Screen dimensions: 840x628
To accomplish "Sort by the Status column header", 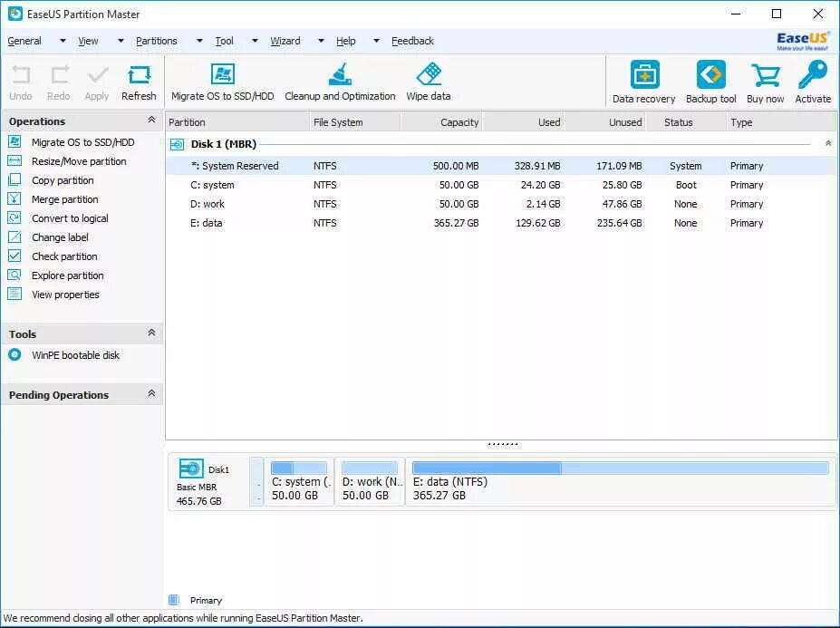I will point(686,122).
